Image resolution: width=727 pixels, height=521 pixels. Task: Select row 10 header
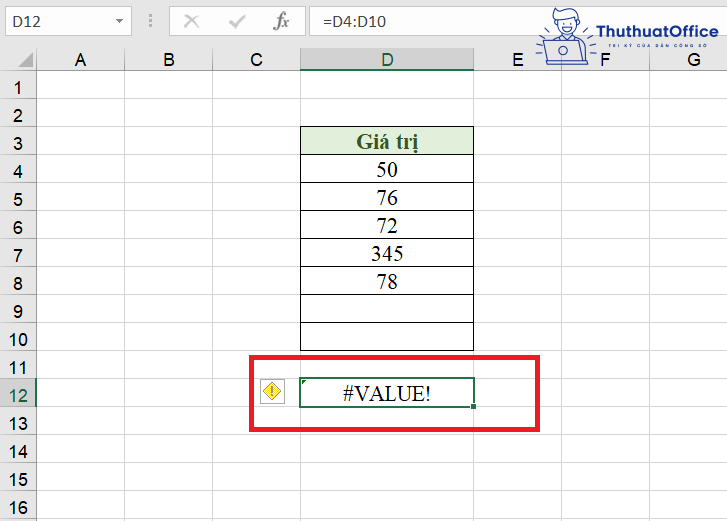[18, 339]
